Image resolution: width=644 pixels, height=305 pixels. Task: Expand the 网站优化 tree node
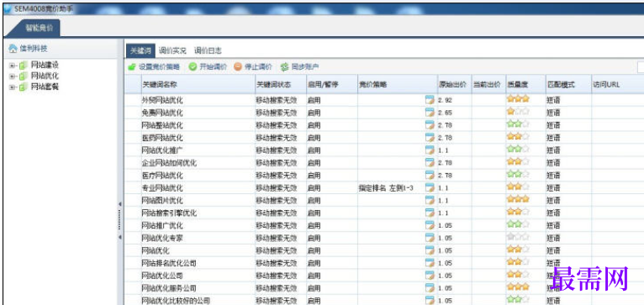tap(12, 76)
